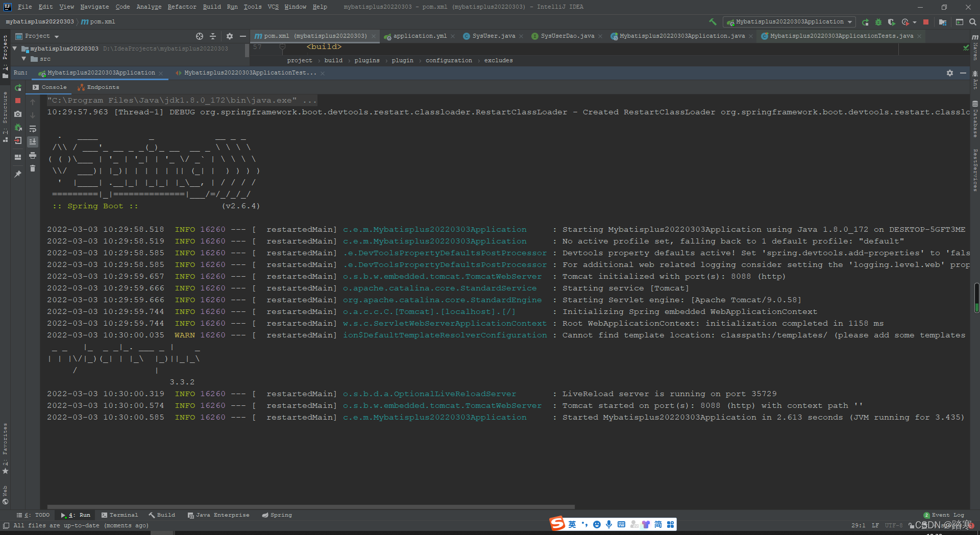Jump to previous stack trace, up arrow
980x535 pixels.
click(33, 102)
